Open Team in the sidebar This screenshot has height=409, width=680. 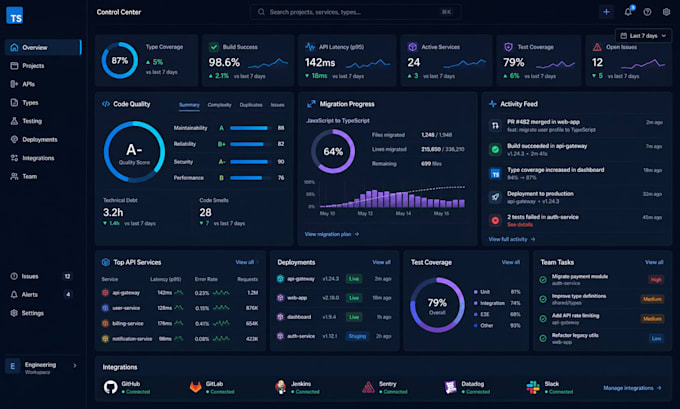click(x=42, y=177)
